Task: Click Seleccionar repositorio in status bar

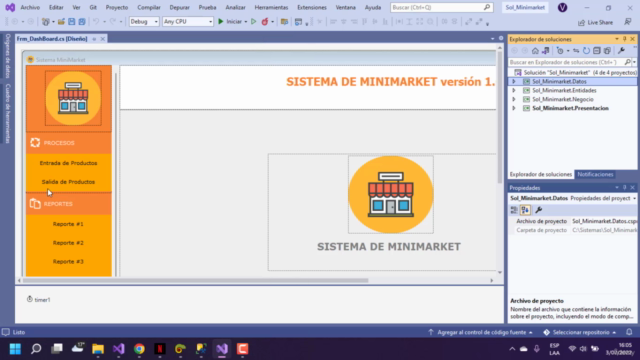Action: click(580, 332)
